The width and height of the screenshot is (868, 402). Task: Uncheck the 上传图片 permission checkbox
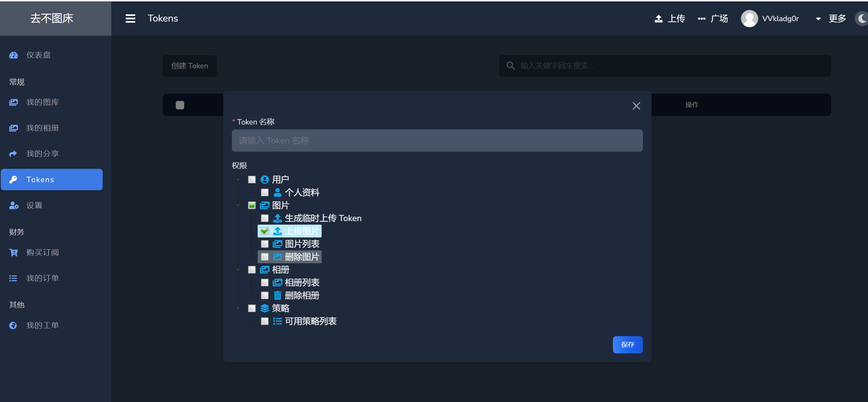coord(265,231)
